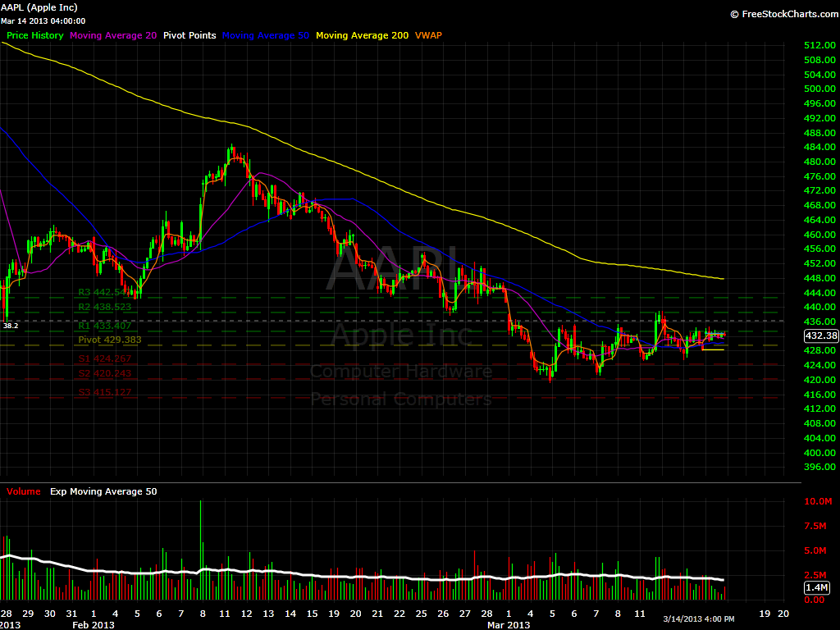
Task: Click the S2 420.243 support label
Action: 104,373
